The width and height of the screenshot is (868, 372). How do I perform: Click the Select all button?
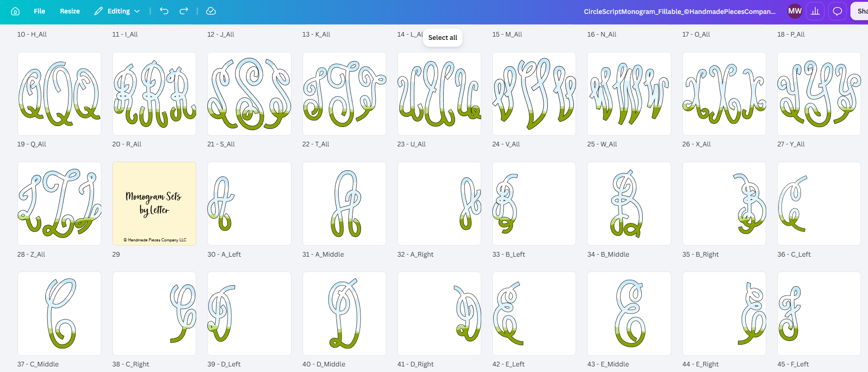443,38
